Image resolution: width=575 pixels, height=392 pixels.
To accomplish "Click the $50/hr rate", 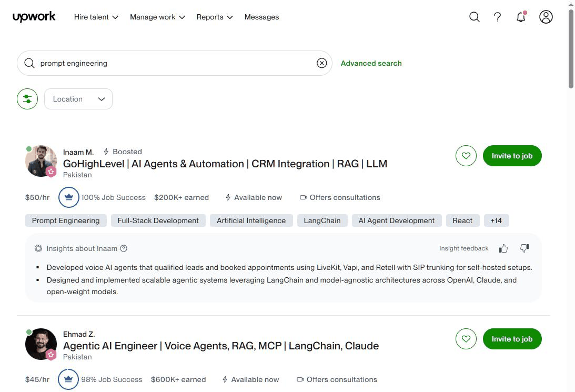I will coord(37,197).
